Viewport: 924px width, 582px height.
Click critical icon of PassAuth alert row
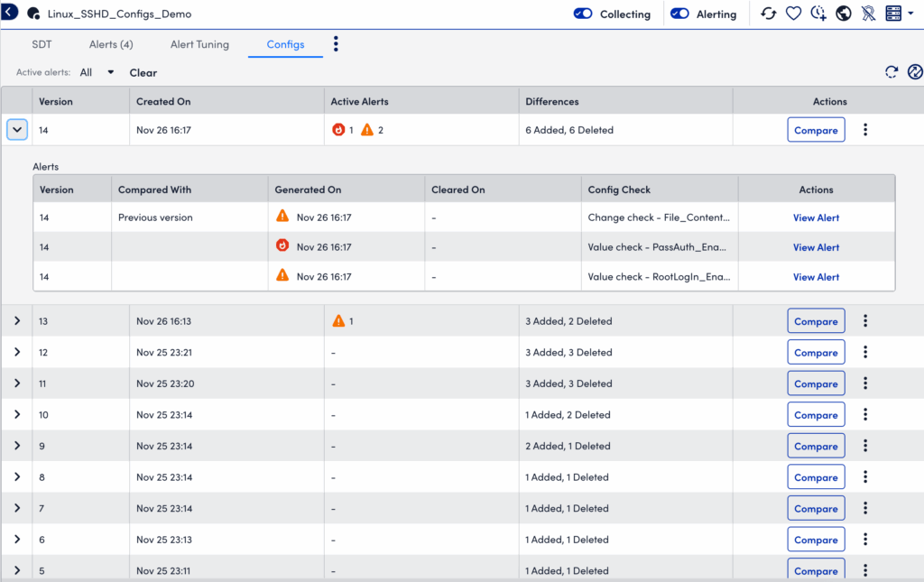282,245
